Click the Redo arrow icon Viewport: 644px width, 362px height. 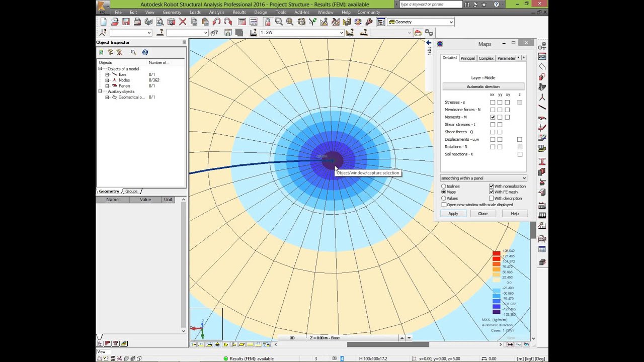227,22
